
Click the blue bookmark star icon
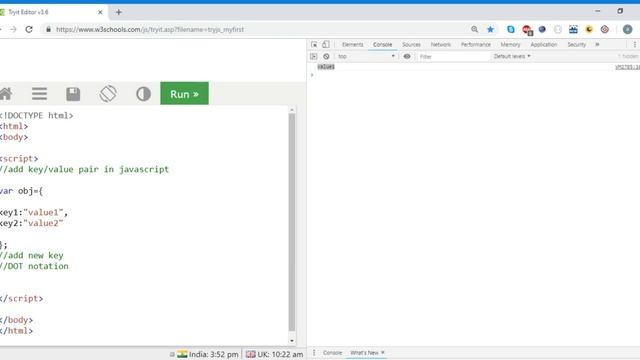click(490, 29)
